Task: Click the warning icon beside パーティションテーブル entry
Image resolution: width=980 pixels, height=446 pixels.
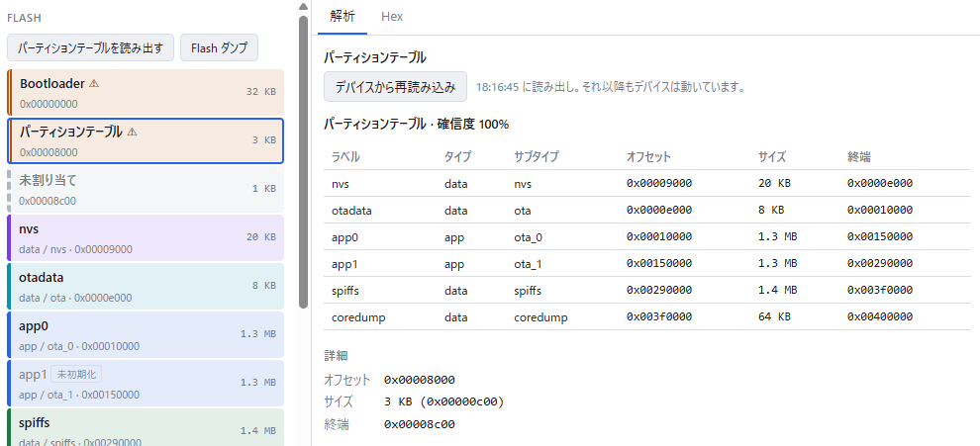Action: [132, 132]
